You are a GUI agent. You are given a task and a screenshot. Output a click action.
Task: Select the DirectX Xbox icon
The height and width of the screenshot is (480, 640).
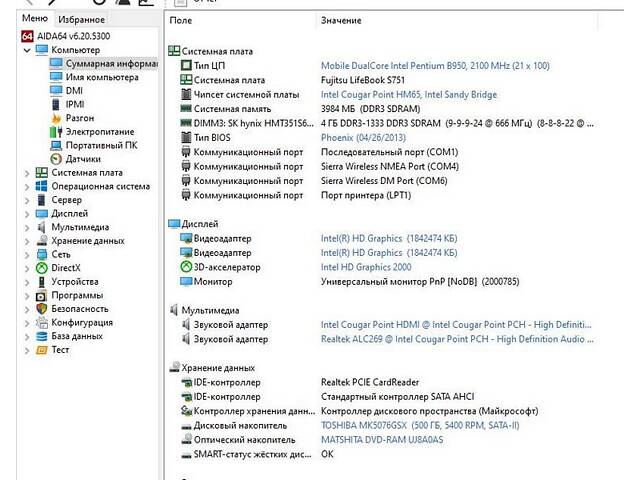42,268
